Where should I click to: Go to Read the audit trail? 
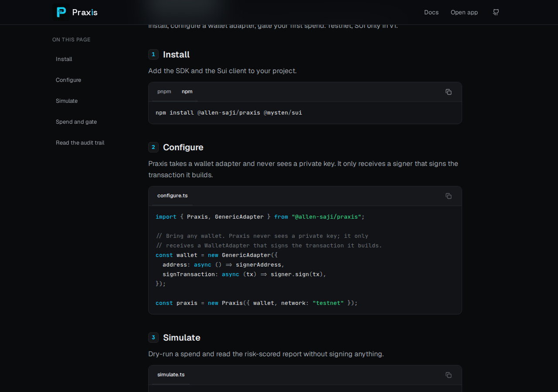pos(80,143)
